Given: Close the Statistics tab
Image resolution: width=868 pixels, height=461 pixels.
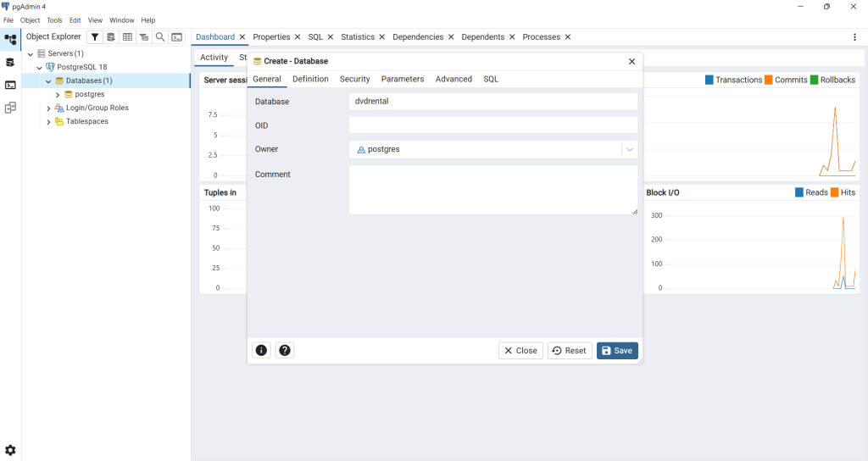Looking at the screenshot, I should point(382,37).
